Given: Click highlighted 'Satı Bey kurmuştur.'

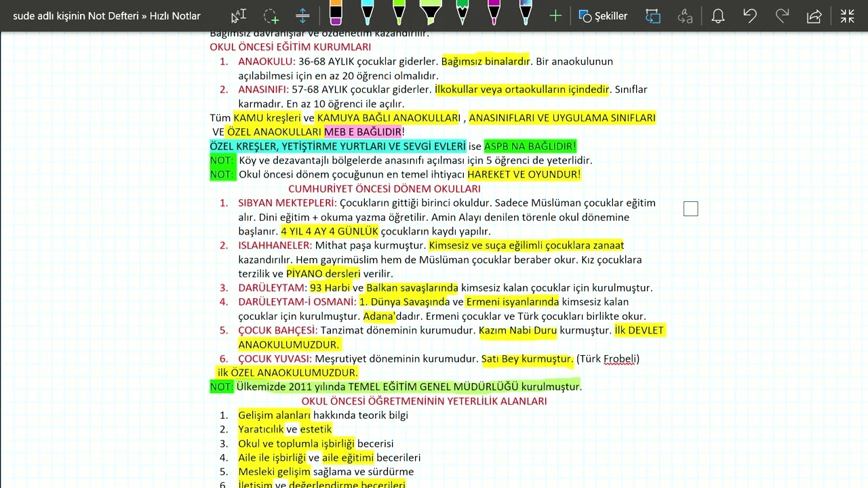Looking at the screenshot, I should pyautogui.click(x=528, y=359).
